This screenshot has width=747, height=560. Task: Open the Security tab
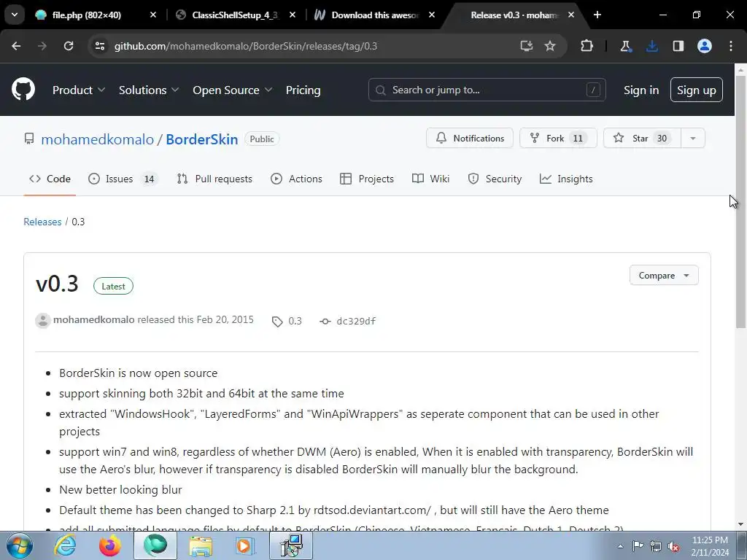(495, 179)
